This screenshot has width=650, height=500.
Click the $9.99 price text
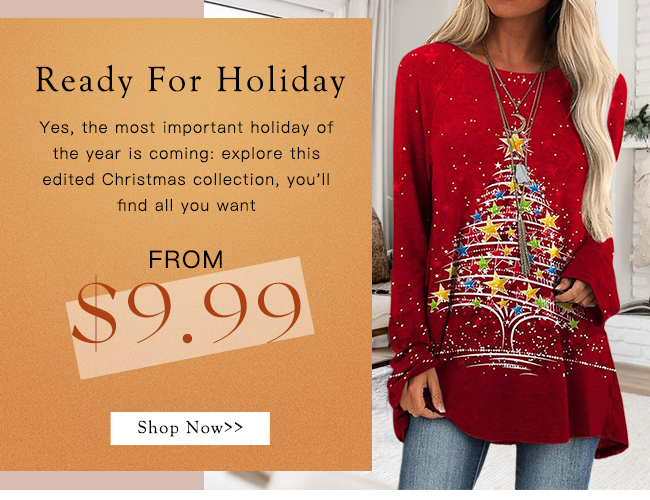187,314
